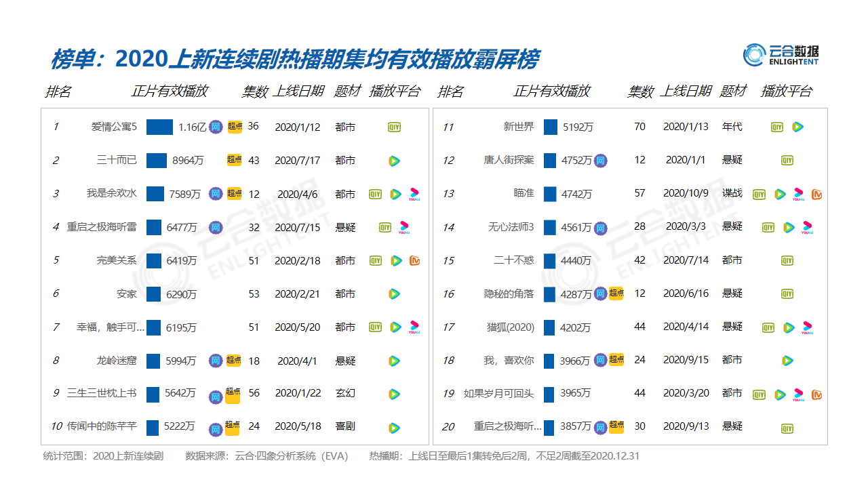The image size is (868, 488).
Task: Click the 超点 badge in 龙岭迷窟 row
Action: click(234, 360)
